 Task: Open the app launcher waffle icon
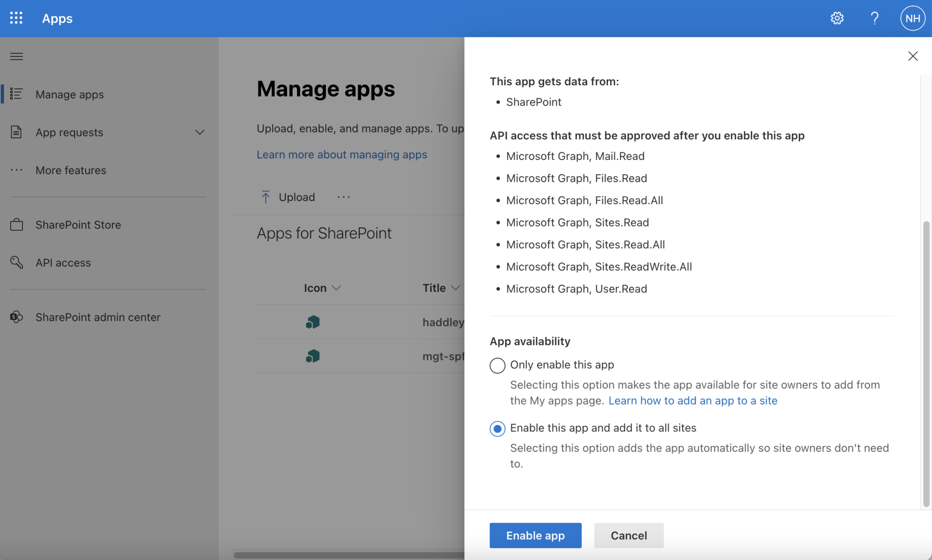pyautogui.click(x=16, y=18)
